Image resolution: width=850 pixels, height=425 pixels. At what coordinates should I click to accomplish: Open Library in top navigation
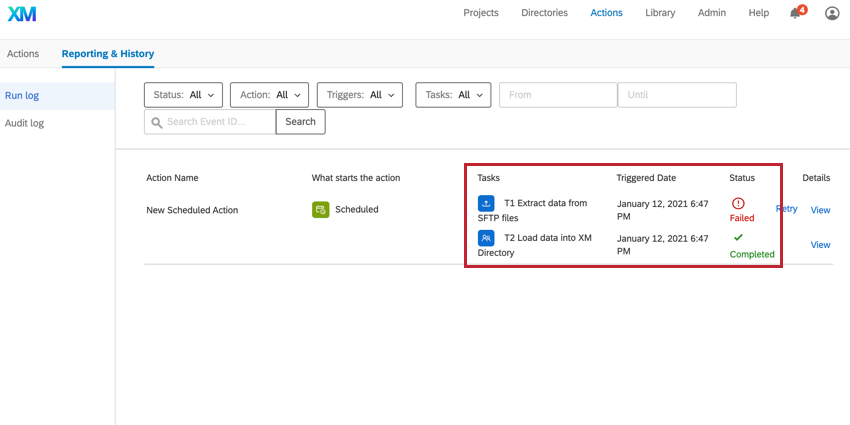click(x=660, y=13)
